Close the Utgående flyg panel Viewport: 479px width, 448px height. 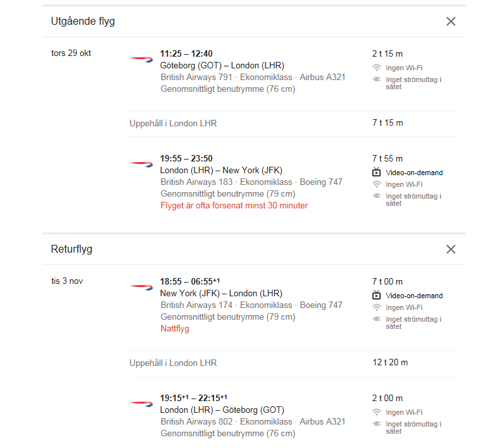coord(450,21)
